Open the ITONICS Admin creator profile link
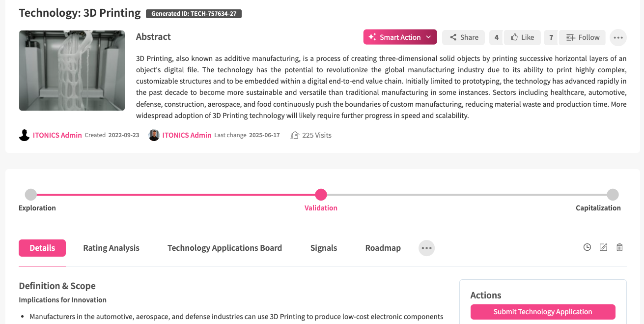Screen dimensions: 644x324 pyautogui.click(x=57, y=135)
